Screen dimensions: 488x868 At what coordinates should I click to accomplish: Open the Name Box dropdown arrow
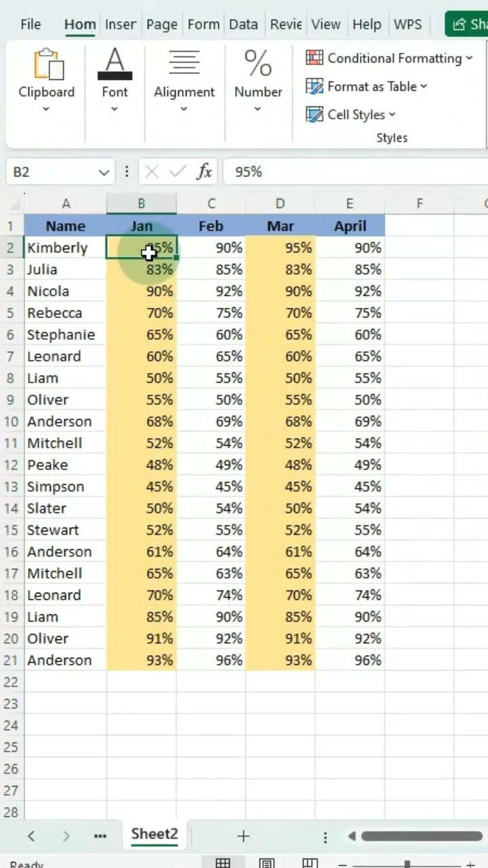[104, 172]
